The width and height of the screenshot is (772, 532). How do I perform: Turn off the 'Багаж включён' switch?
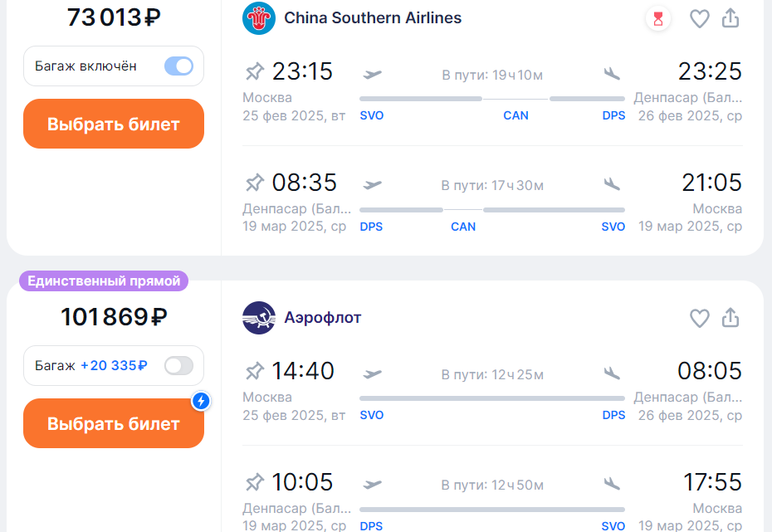[178, 66]
